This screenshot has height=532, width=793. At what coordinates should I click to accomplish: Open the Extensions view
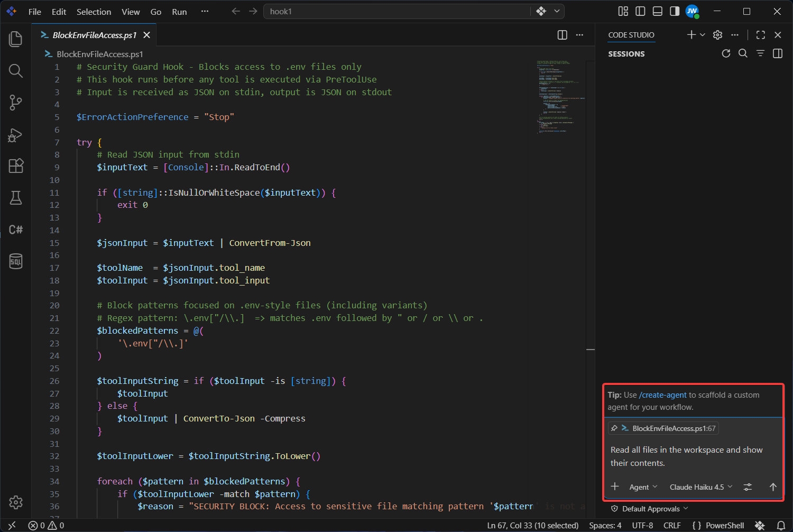pos(16,166)
